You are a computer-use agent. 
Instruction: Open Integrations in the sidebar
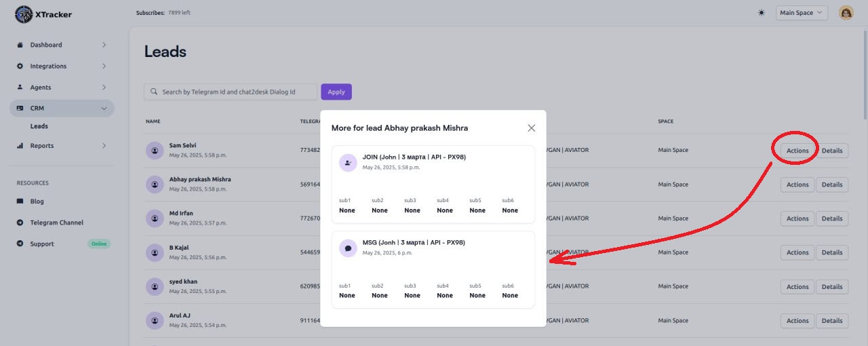click(x=48, y=66)
